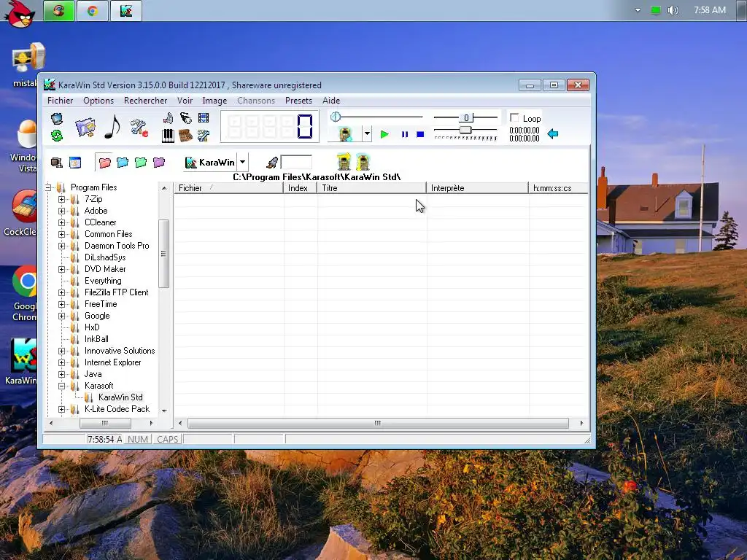Viewport: 747px width, 560px height.
Task: Click the file list horizontal scrollbar
Action: click(380, 423)
